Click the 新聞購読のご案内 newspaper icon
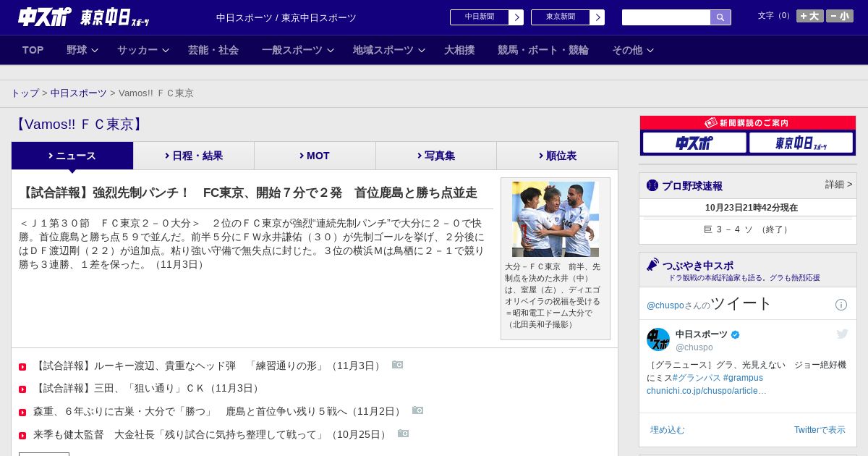 711,123
